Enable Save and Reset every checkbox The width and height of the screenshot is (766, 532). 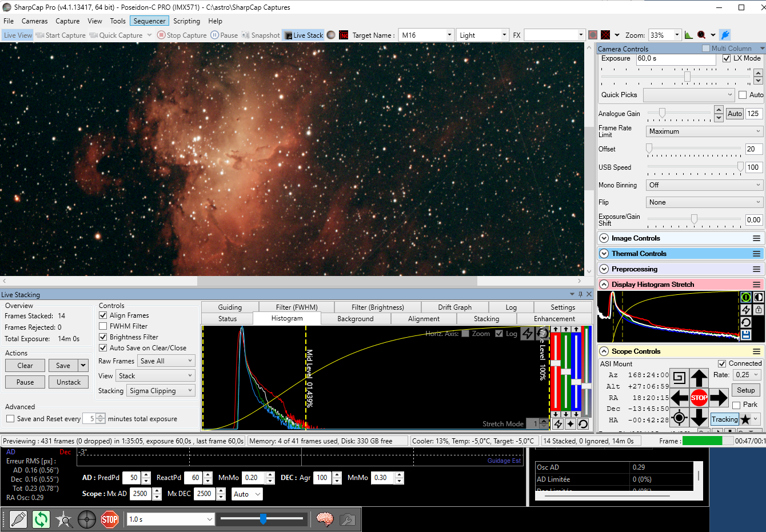click(x=10, y=419)
